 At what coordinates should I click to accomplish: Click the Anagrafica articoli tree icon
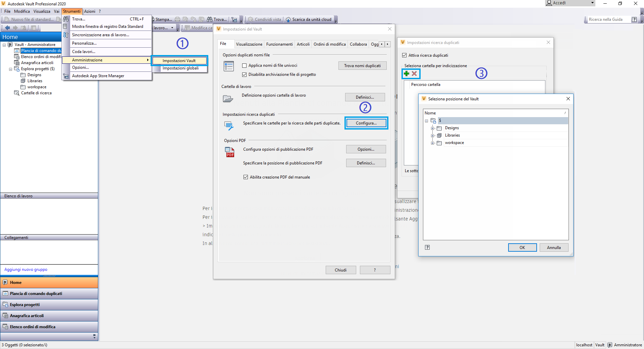coord(17,63)
